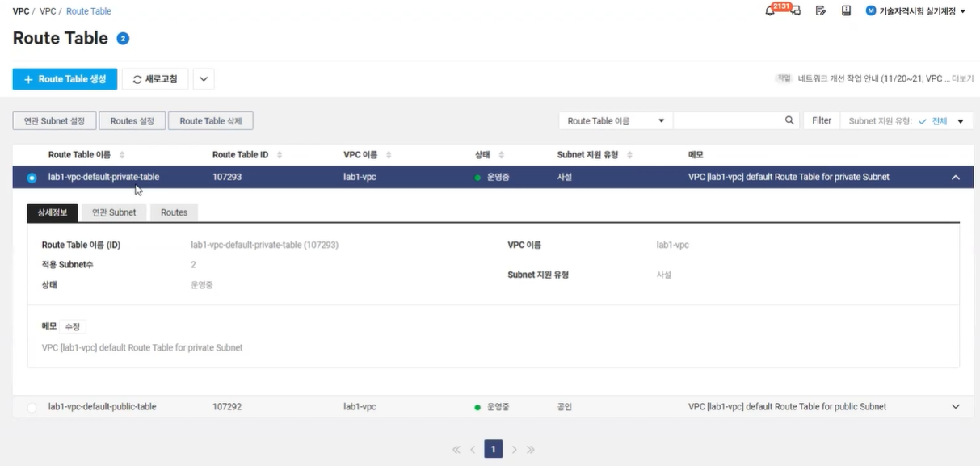Sort by 상태 column arrows

point(501,155)
